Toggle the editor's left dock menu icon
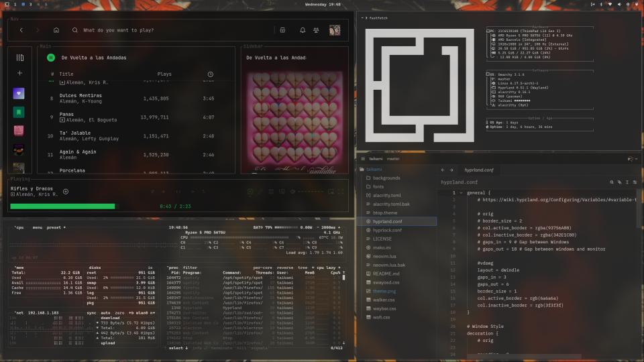This screenshot has width=644, height=362. point(363,159)
